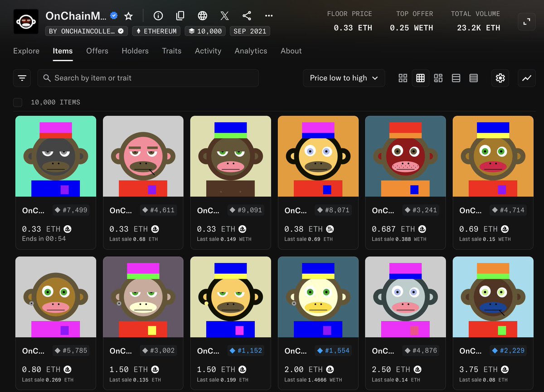
Task: Open monkey thumbnail for item #3,002
Action: tap(143, 297)
